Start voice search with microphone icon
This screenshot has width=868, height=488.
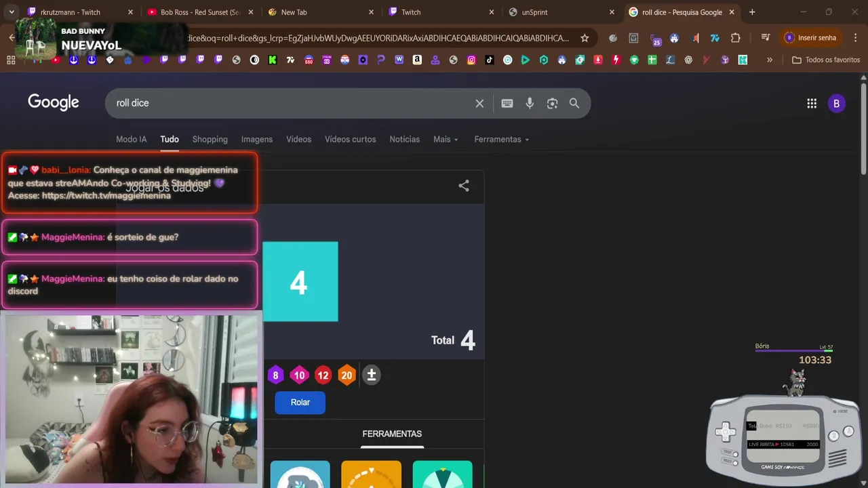[530, 103]
